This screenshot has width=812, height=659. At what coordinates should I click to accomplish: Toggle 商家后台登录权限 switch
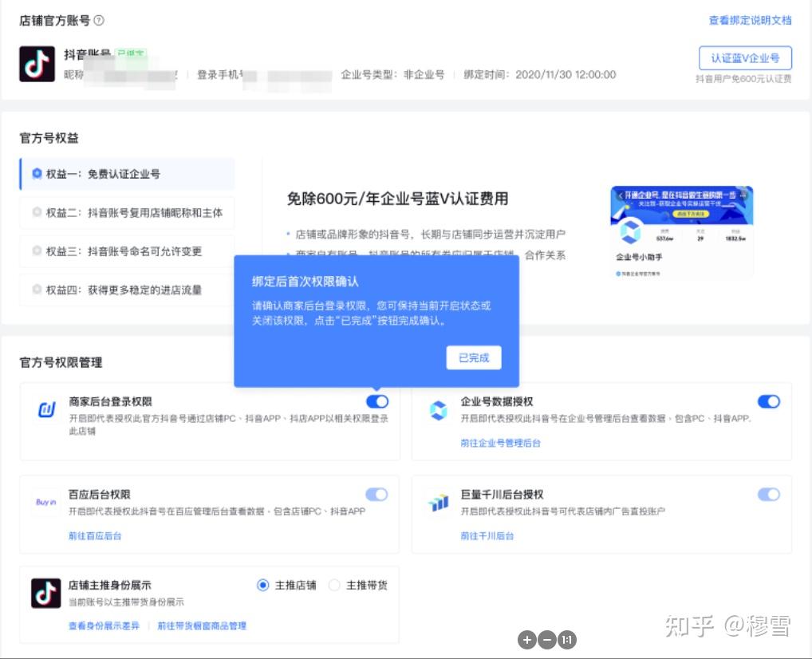click(377, 401)
